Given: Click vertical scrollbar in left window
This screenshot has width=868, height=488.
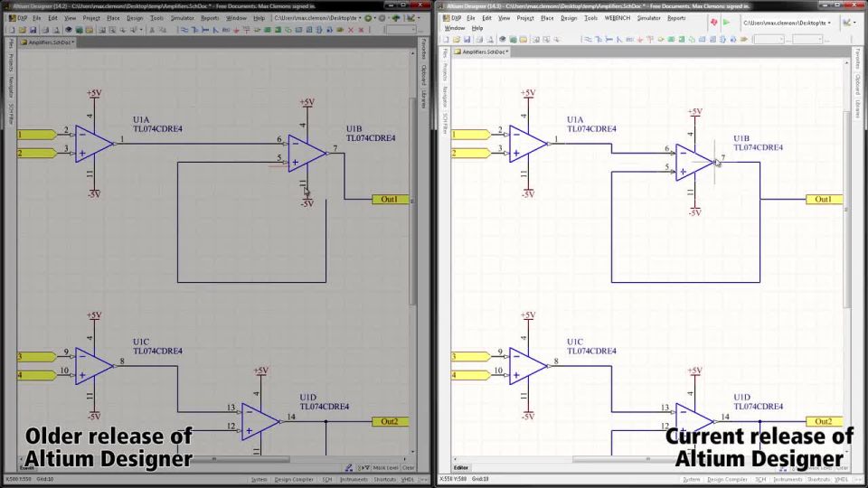Looking at the screenshot, I should pos(412,202).
